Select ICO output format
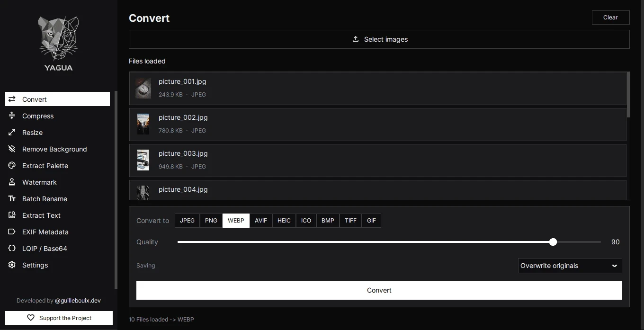 click(306, 221)
